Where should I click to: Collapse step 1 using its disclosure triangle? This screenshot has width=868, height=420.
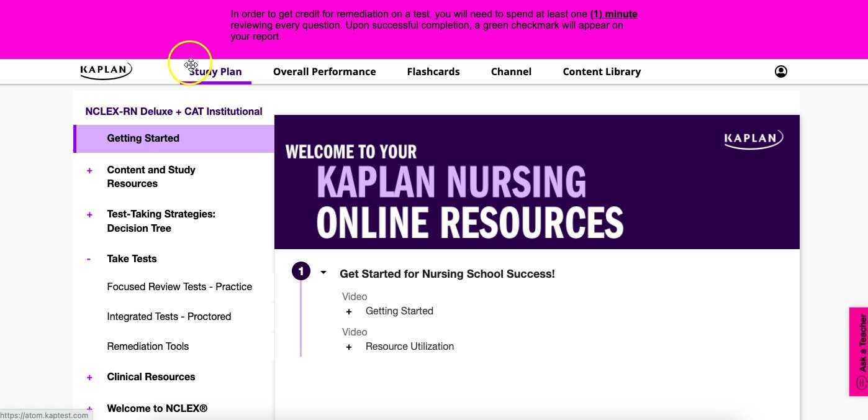[x=323, y=272]
